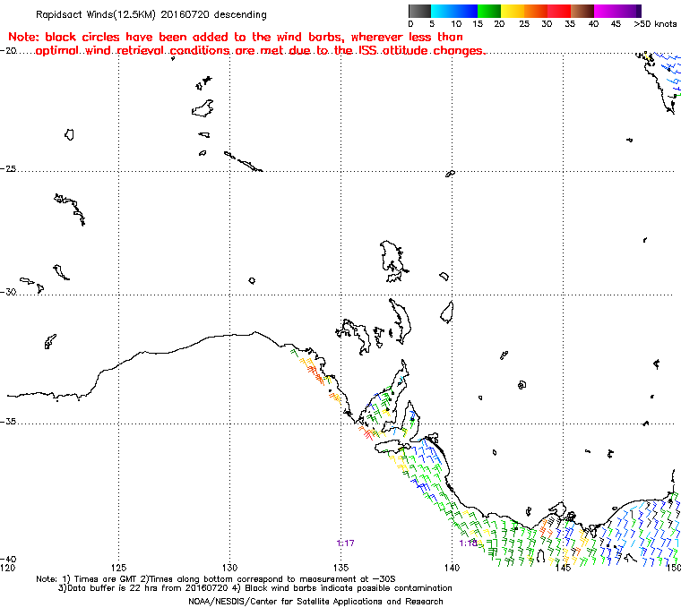Image resolution: width=681 pixels, height=616 pixels.
Task: Click the 'NOAA/NESDIS/Center for Satellite Applications' credit
Action: [x=315, y=602]
